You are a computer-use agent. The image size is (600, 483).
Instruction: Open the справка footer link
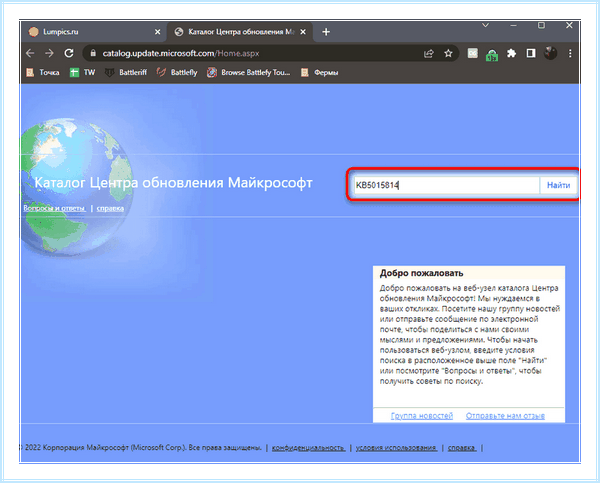point(462,448)
